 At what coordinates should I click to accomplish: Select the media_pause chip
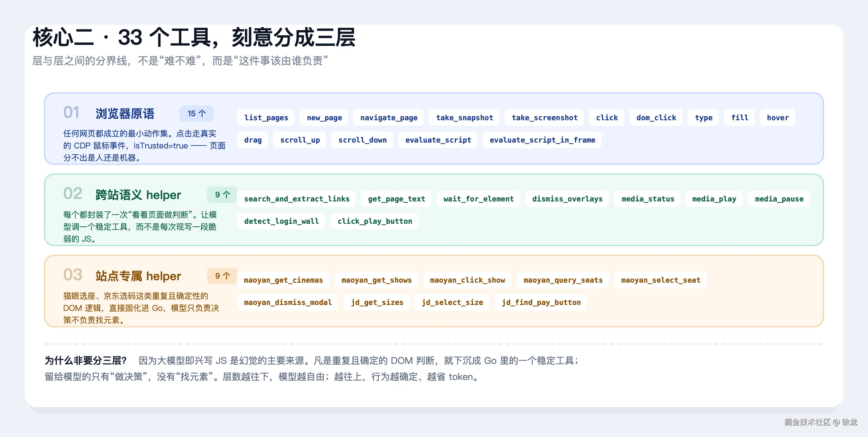(779, 199)
